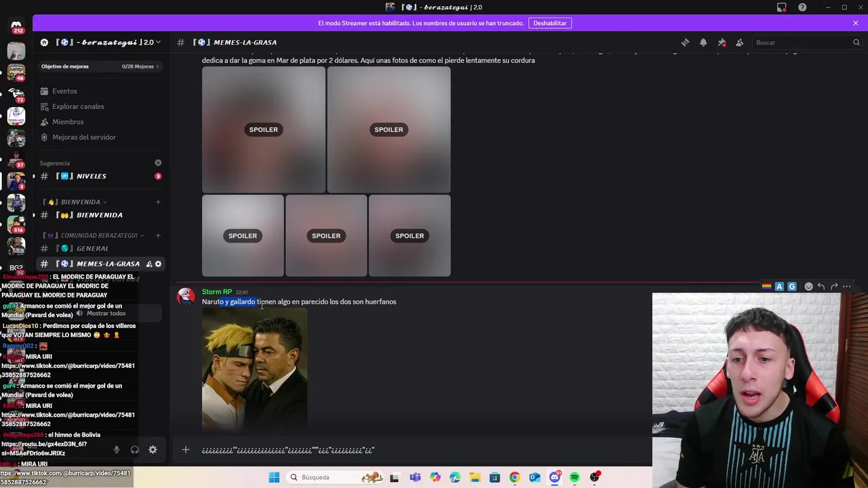The width and height of the screenshot is (868, 488).
Task: Open the Help question mark icon
Action: (x=802, y=7)
